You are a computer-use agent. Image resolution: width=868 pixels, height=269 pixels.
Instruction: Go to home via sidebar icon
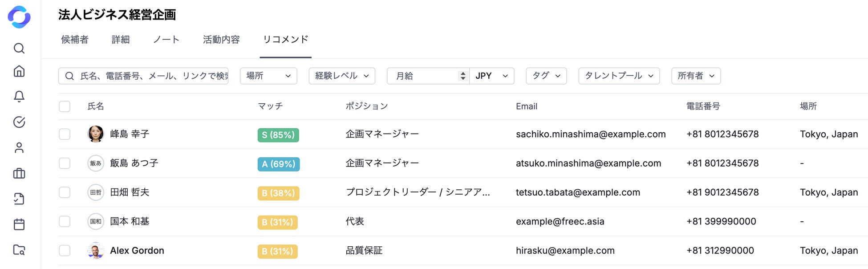pos(19,71)
